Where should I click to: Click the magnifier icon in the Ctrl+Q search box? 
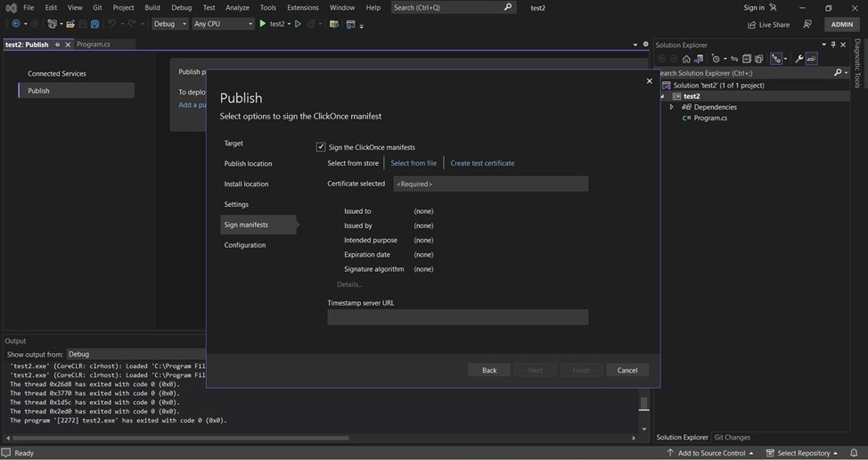[508, 7]
